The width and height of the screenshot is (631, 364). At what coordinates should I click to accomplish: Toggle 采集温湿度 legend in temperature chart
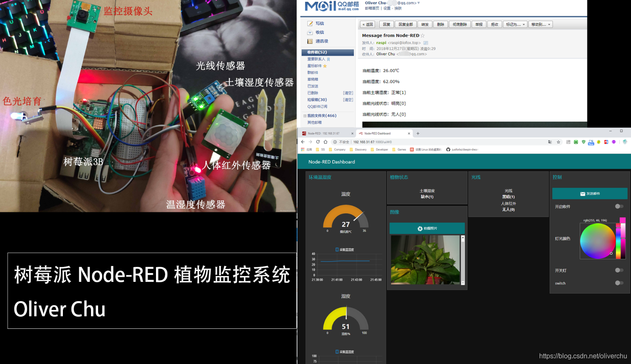click(x=345, y=250)
